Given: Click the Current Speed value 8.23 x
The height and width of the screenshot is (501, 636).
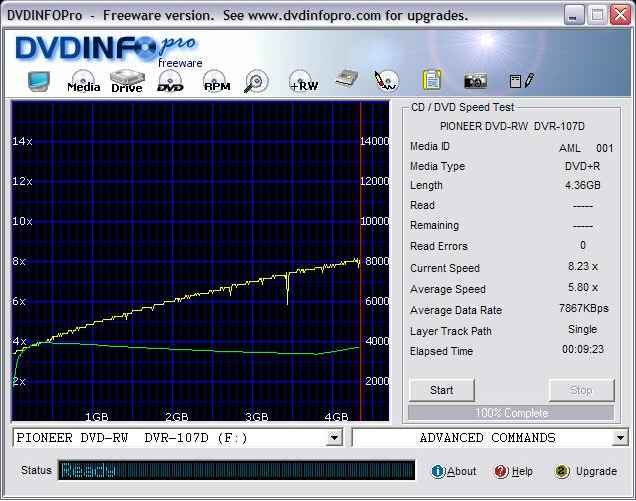Looking at the screenshot, I should pos(582,267).
